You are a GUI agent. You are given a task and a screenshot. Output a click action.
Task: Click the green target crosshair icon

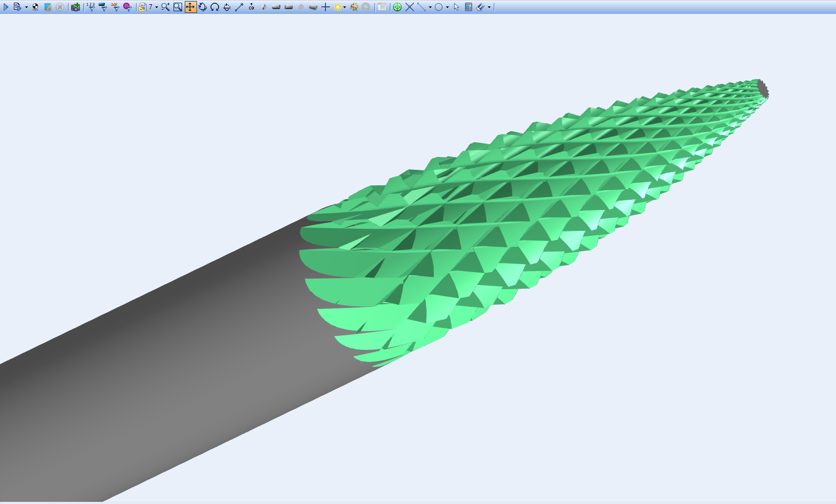point(397,7)
